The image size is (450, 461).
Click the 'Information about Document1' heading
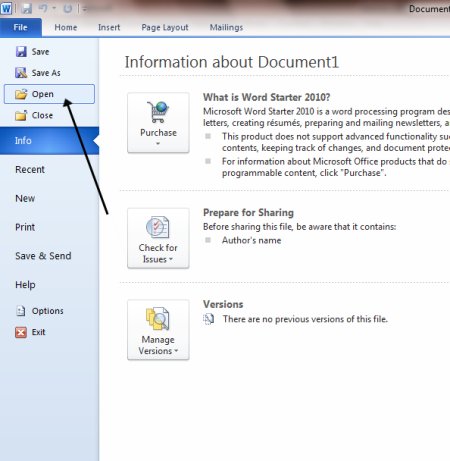point(232,62)
